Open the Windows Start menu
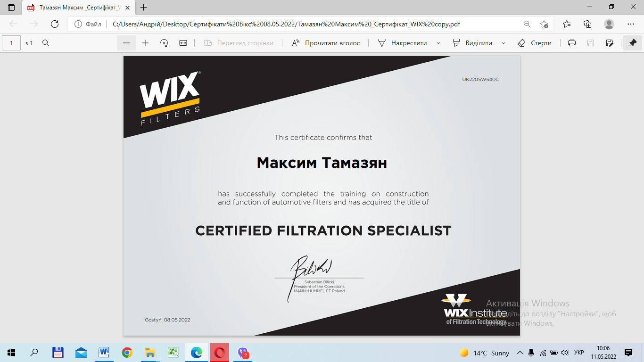644x362 pixels. pos(11,353)
